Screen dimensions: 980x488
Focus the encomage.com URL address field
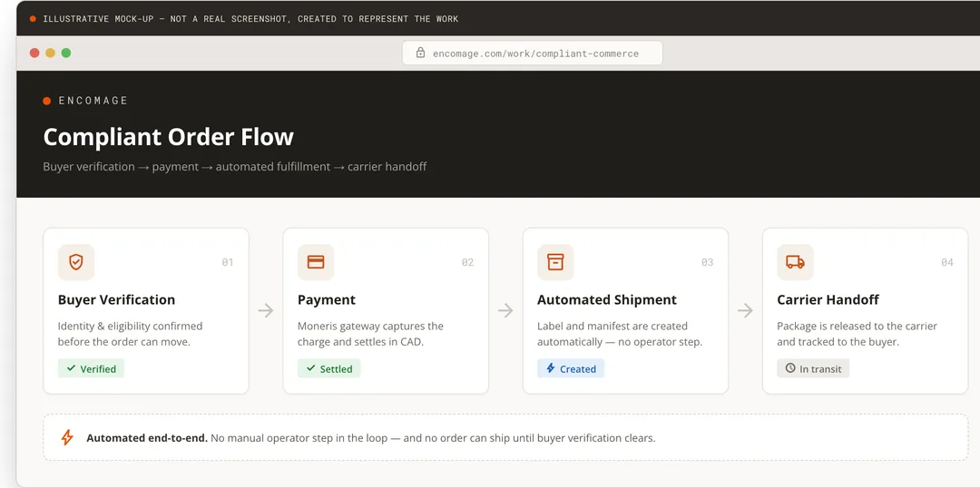coord(533,54)
